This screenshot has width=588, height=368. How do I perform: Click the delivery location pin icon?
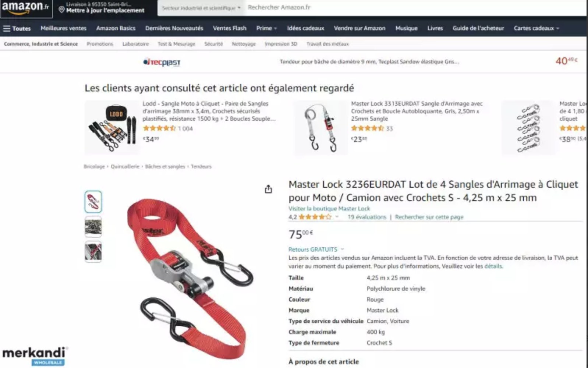coord(61,10)
